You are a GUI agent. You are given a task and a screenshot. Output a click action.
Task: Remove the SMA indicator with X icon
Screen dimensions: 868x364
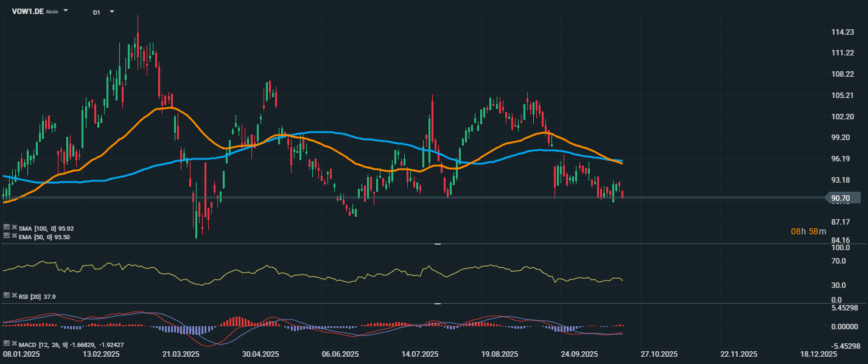click(14, 227)
